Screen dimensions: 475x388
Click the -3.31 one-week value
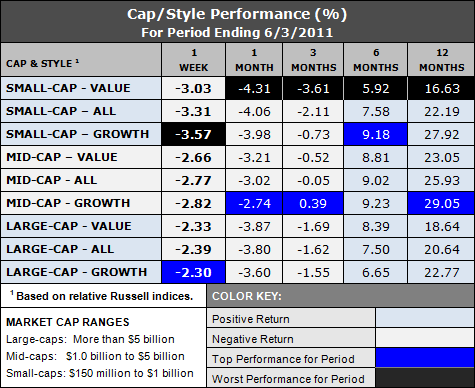coord(193,111)
